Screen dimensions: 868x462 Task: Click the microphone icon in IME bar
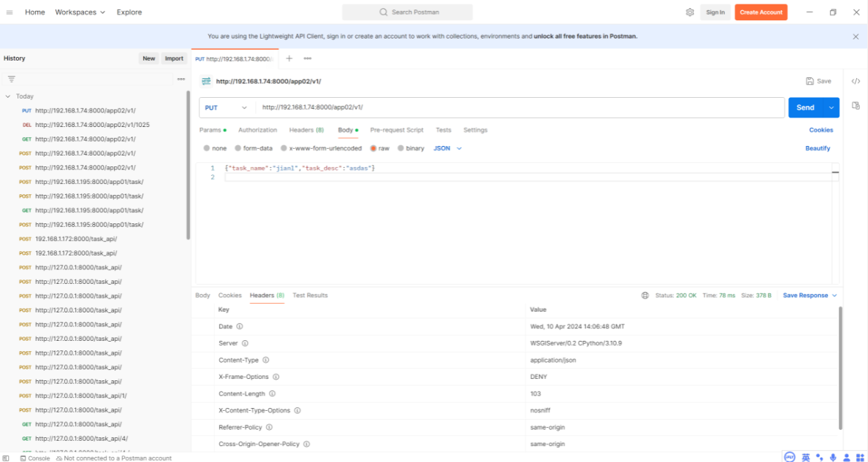(x=833, y=458)
